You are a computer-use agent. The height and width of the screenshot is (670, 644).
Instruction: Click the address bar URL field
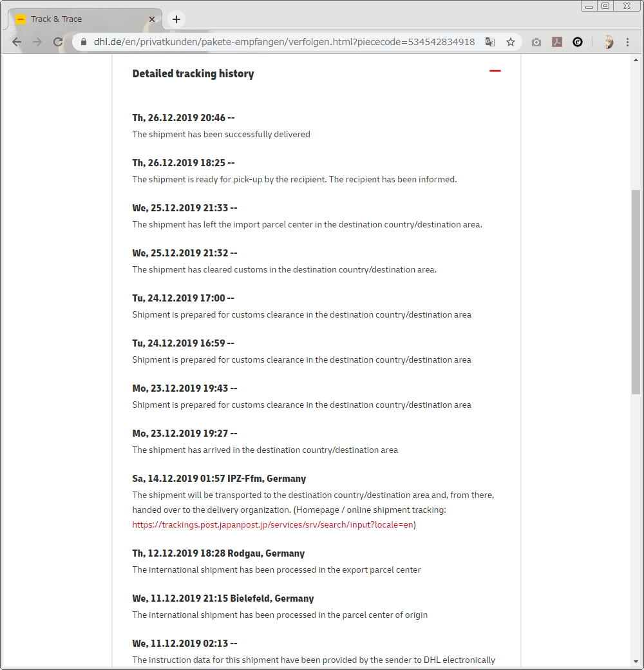click(x=283, y=42)
